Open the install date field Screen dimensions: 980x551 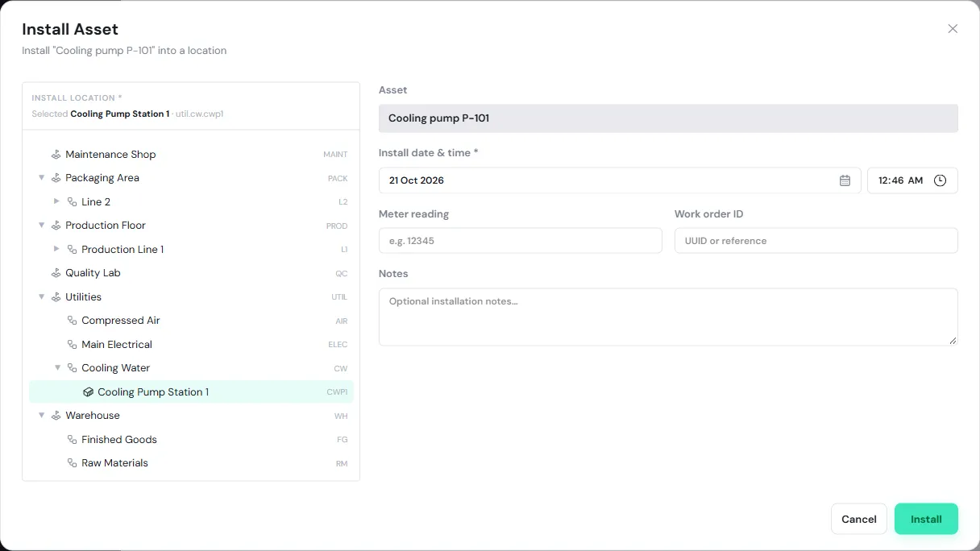tap(620, 180)
